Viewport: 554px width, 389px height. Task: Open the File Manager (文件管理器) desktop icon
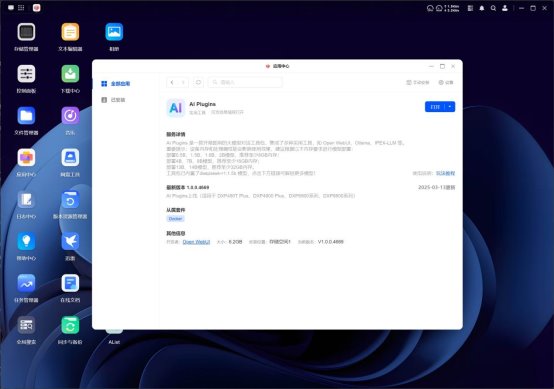(x=26, y=116)
